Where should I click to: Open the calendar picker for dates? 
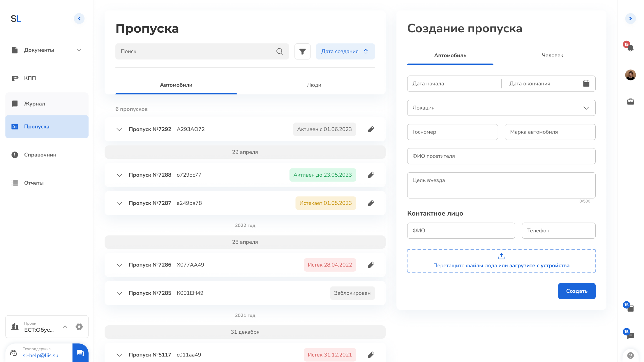point(586,84)
